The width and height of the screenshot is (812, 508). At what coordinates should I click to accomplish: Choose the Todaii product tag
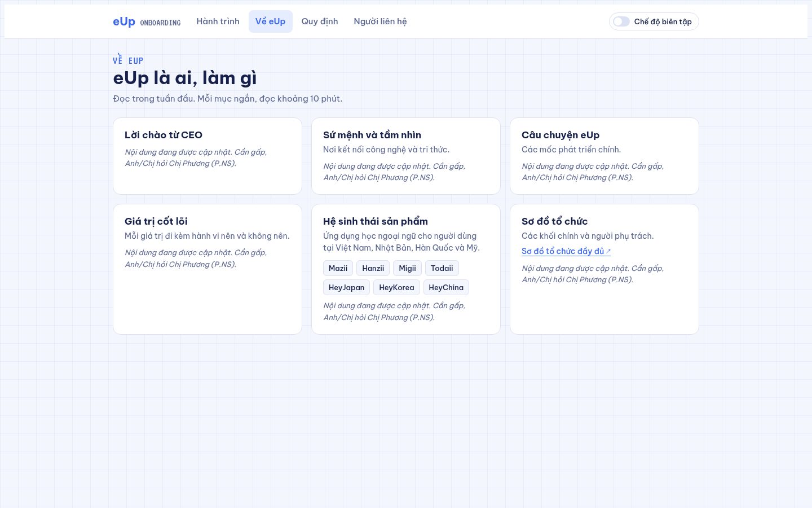442,268
